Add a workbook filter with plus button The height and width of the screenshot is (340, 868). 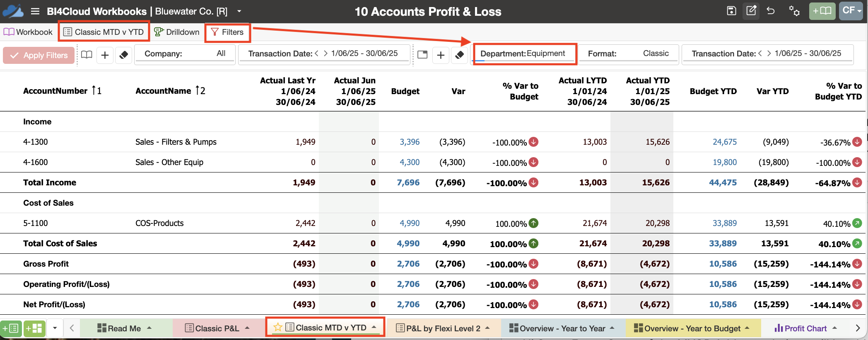point(105,55)
